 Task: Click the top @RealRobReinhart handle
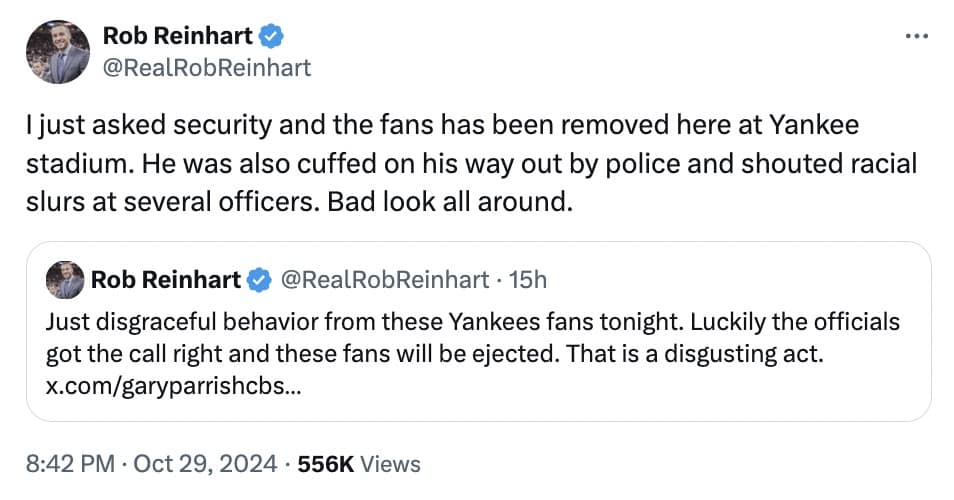(207, 67)
